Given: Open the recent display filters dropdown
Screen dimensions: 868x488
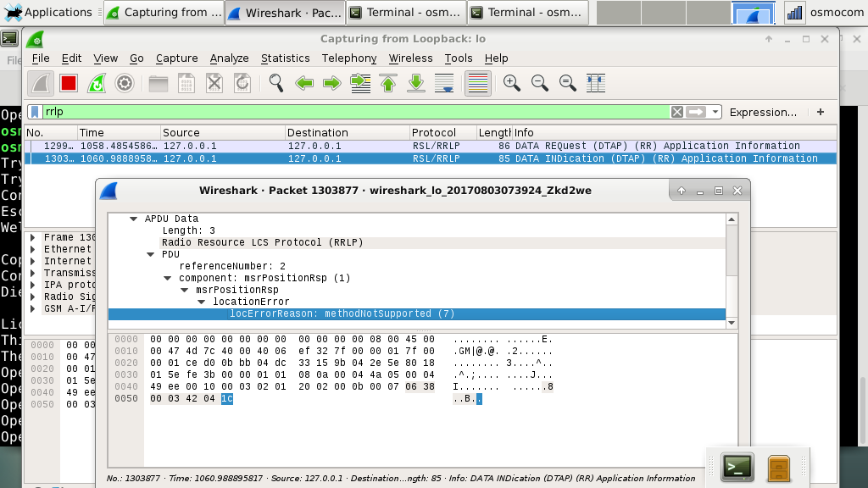Looking at the screenshot, I should click(x=715, y=112).
